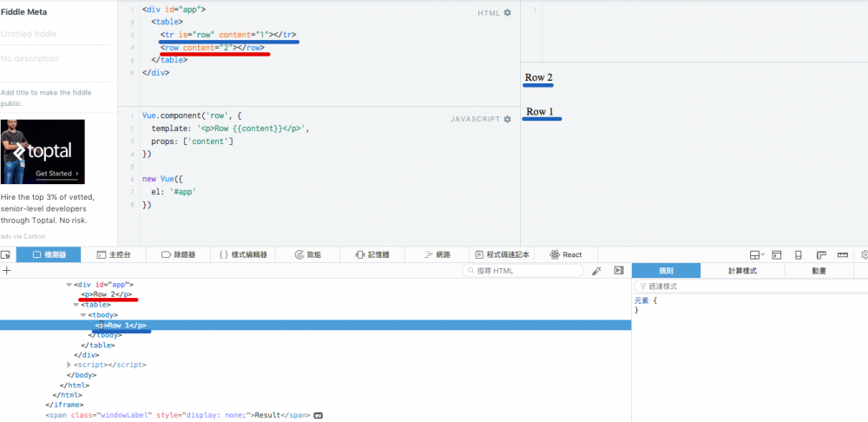The height and width of the screenshot is (422, 868).
Task: Toggle responsive design mode icon
Action: click(799, 254)
